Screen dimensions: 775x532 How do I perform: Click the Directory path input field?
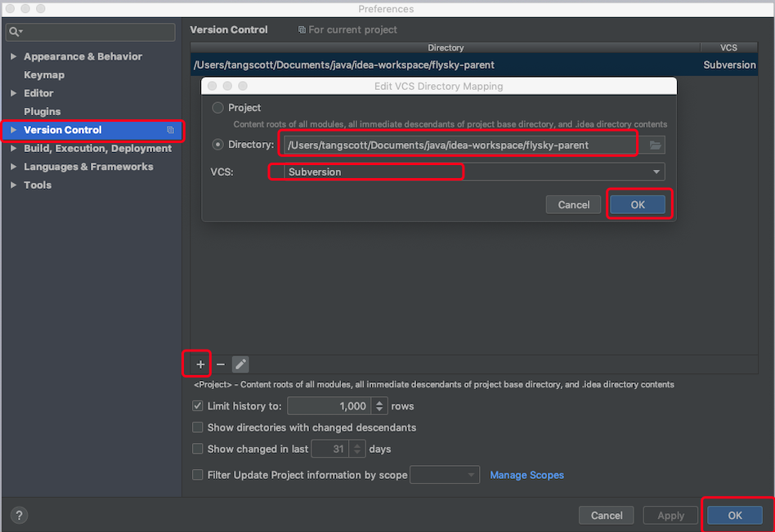pos(464,145)
